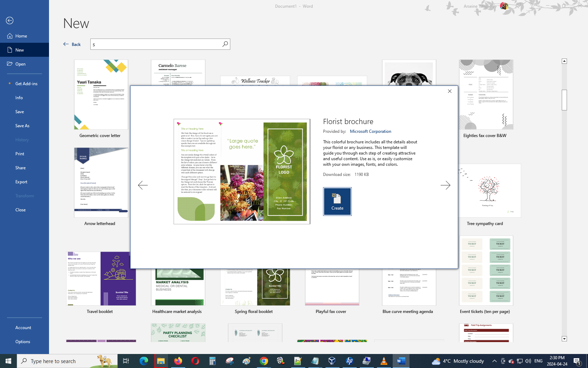Screen dimensions: 588x368
Task: Launch Google Chrome from the taskbar
Action: [x=264, y=361]
